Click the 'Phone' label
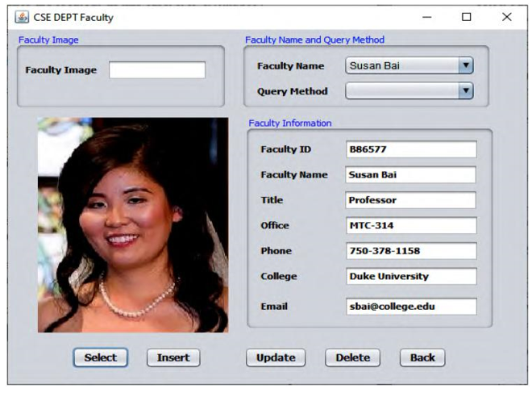 coord(276,251)
